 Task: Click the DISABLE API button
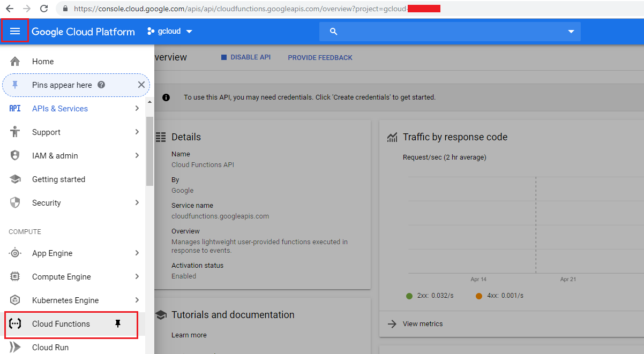246,57
